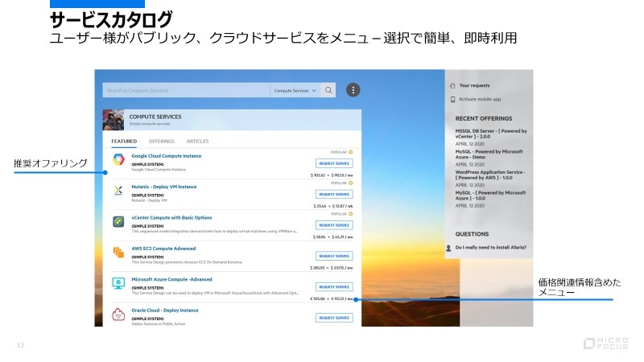Click the Nutanix service logo icon
This screenshot has height=362, width=644.
[118, 191]
